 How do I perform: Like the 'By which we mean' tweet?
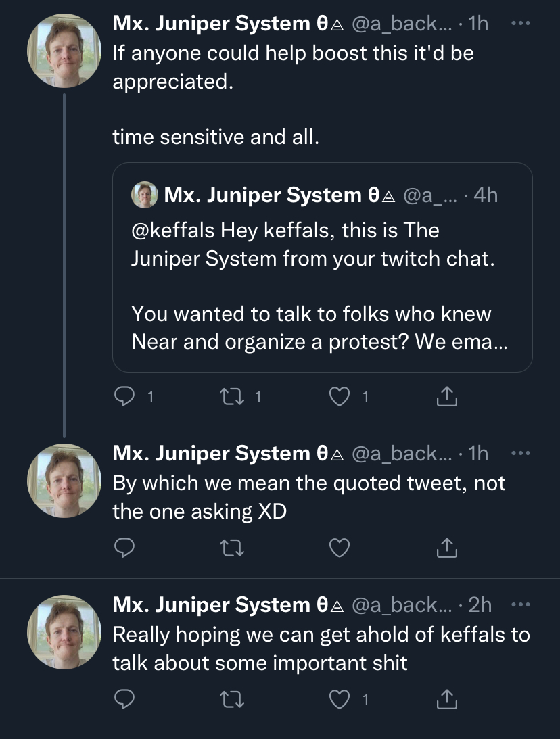coord(340,548)
